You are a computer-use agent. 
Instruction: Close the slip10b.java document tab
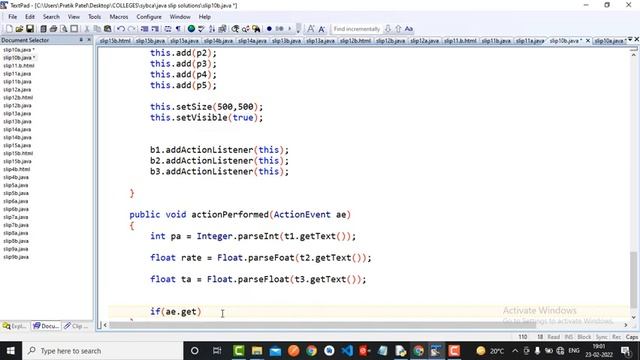pyautogui.click(x=588, y=40)
